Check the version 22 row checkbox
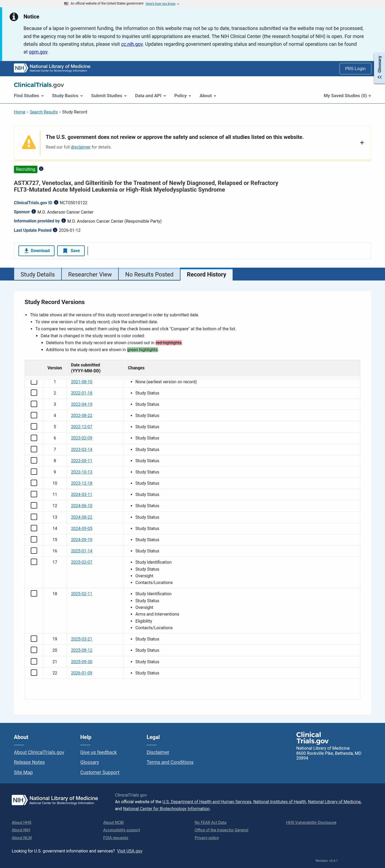The height and width of the screenshot is (868, 385). tap(34, 673)
